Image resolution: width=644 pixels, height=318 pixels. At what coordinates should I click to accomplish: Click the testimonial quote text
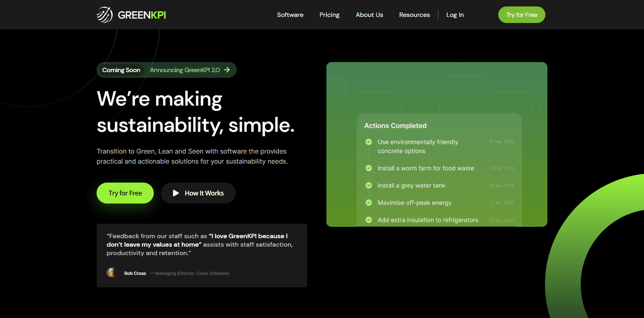[200, 245]
